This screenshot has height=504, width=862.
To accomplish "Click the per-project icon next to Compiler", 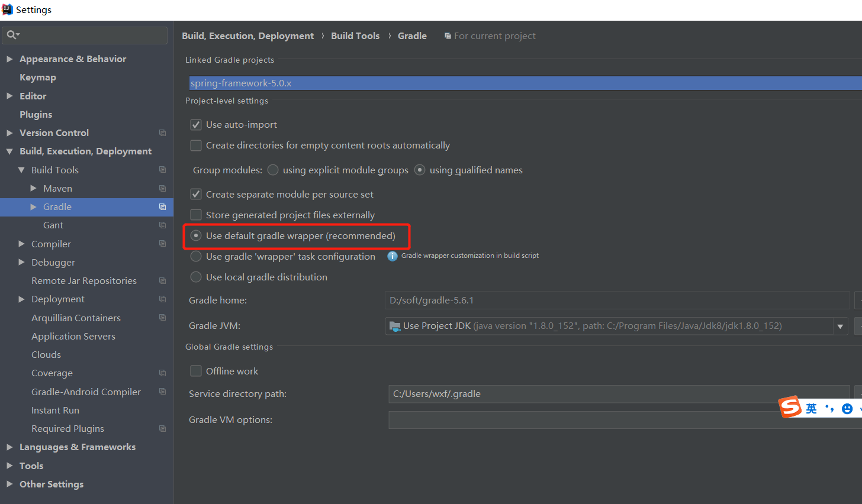I will point(162,244).
